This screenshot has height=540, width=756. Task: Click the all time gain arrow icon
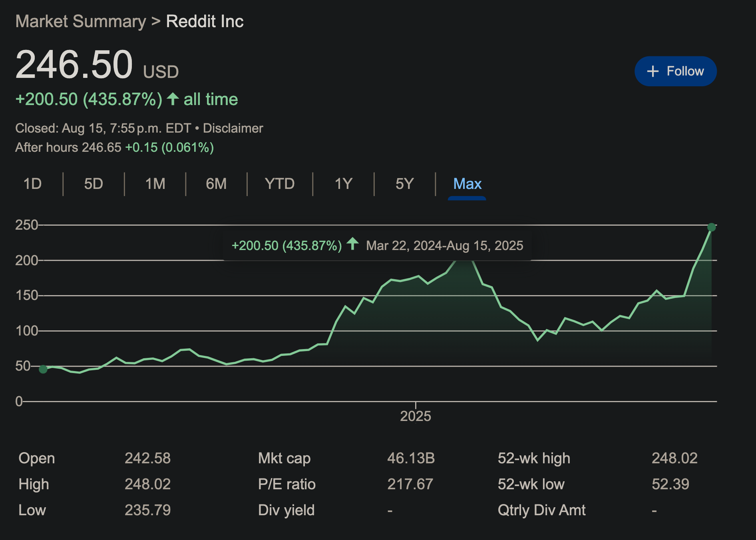[x=173, y=99]
